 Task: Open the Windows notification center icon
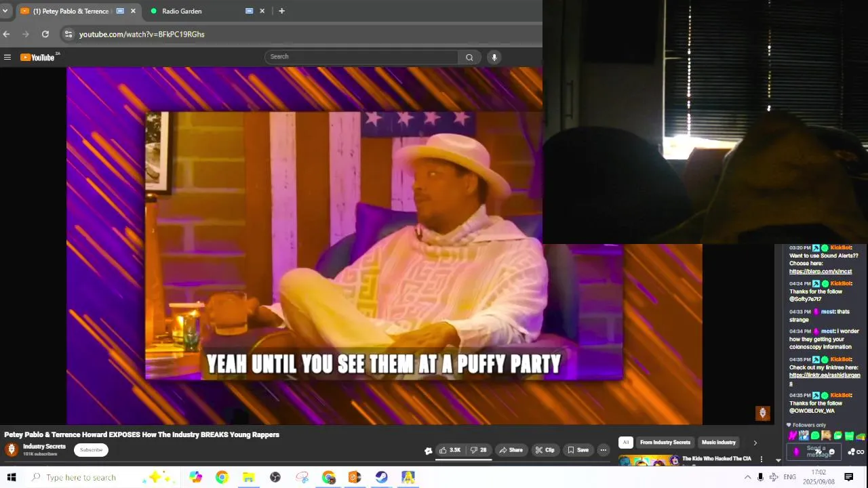coord(848,477)
